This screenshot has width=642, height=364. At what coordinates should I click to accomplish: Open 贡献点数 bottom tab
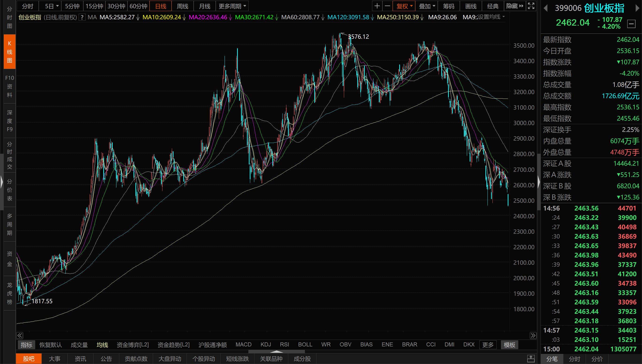tap(136, 359)
